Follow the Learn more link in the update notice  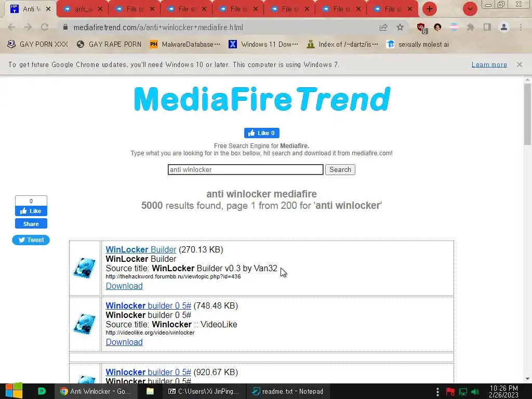pyautogui.click(x=489, y=64)
